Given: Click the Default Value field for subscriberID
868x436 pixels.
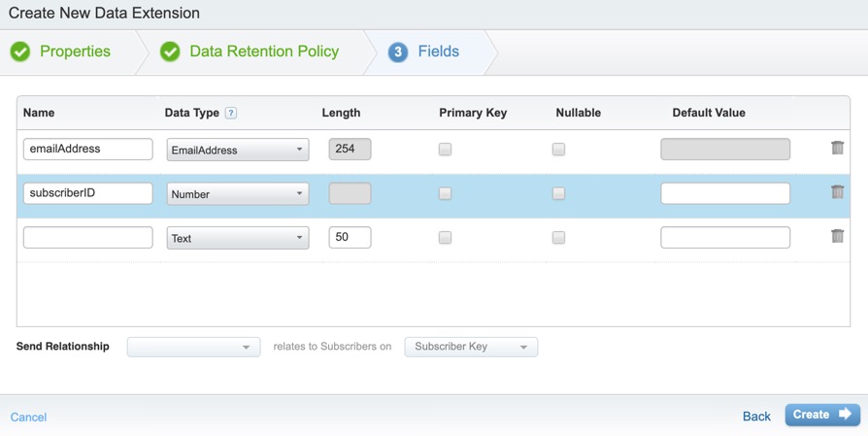Looking at the screenshot, I should pyautogui.click(x=725, y=193).
